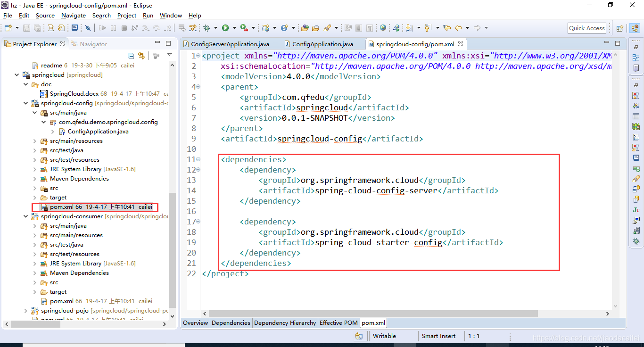Screen dimensions: 644x347
Task: Click the Step Over icon
Action: click(x=157, y=28)
